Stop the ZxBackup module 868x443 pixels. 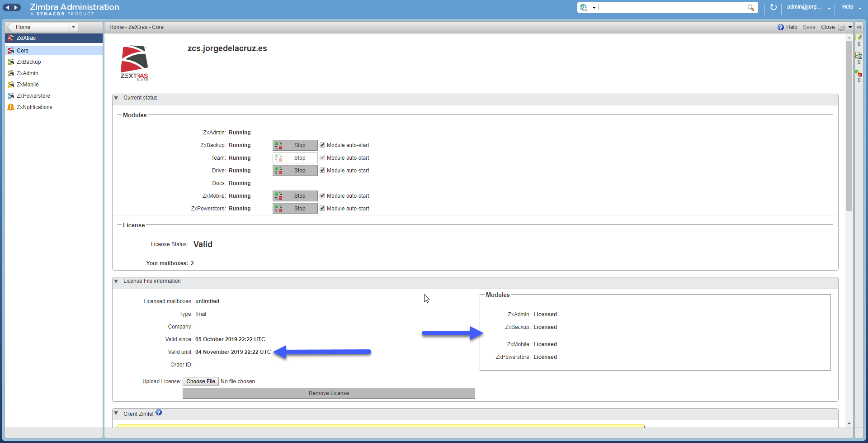(x=295, y=145)
